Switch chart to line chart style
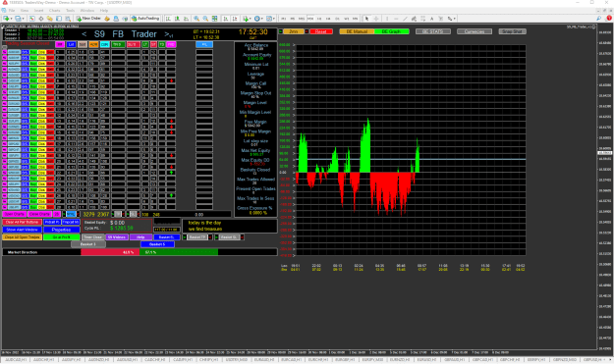The height and width of the screenshot is (364, 614). 186,19
